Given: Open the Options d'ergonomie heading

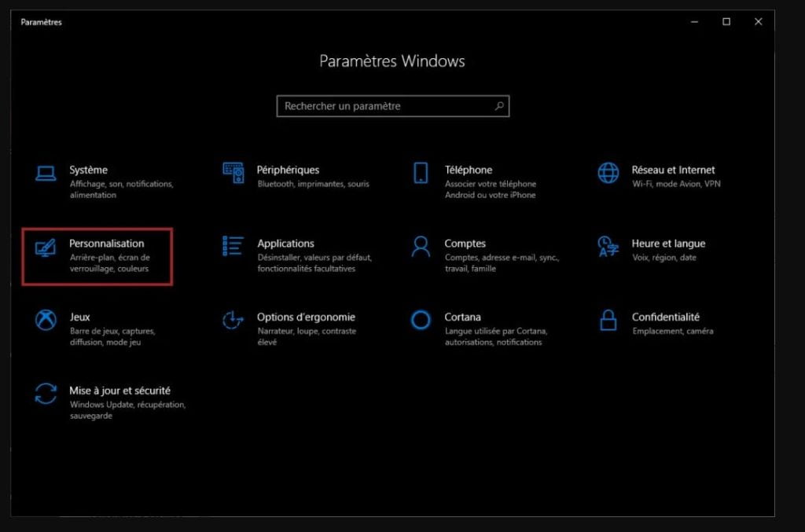Looking at the screenshot, I should 306,317.
